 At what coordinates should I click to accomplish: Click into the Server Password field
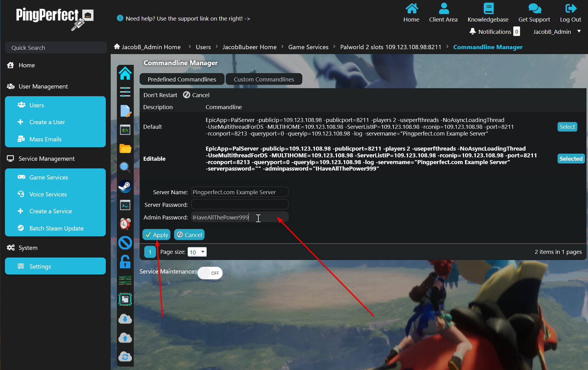pos(240,204)
